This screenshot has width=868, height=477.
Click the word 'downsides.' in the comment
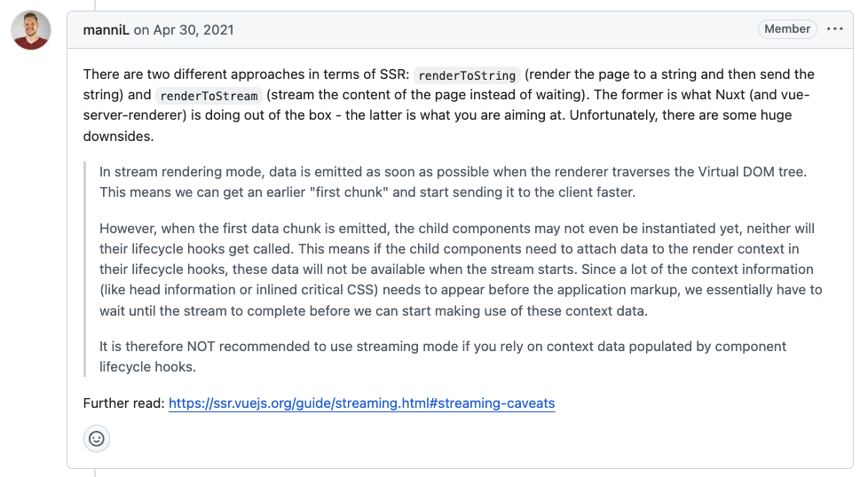[118, 137]
